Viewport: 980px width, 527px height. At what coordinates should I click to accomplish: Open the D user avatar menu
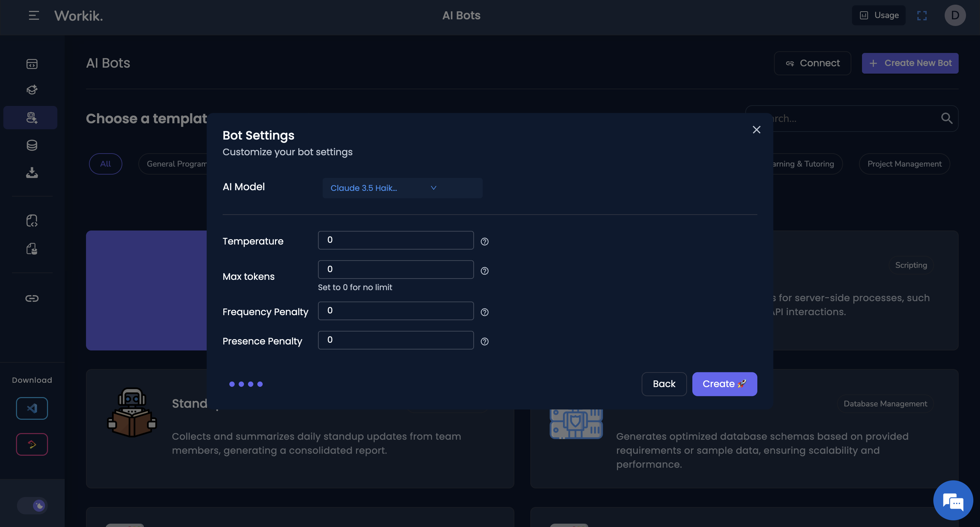(x=955, y=15)
